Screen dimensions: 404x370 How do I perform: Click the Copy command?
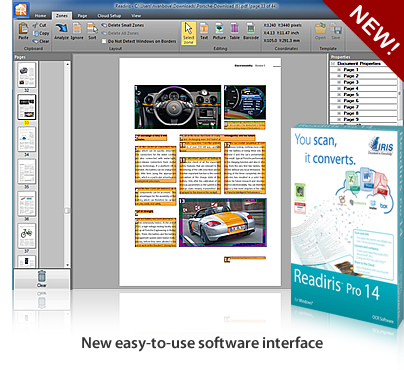pos(41,33)
